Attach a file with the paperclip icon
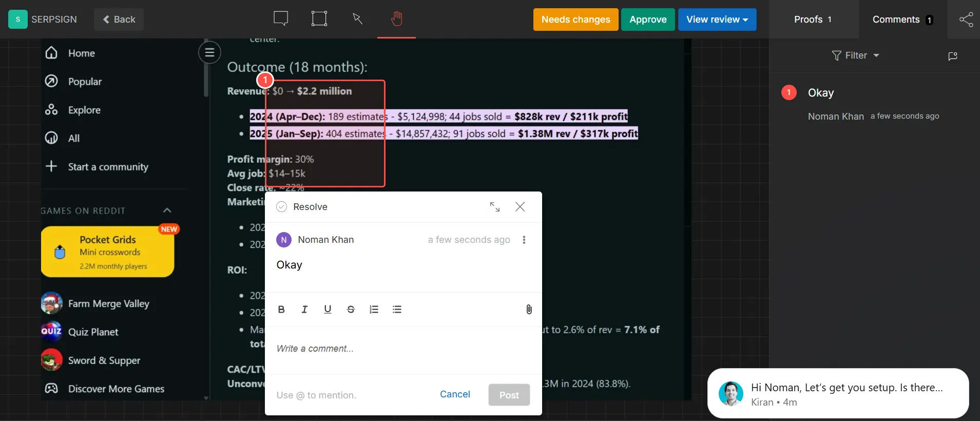 pyautogui.click(x=529, y=309)
